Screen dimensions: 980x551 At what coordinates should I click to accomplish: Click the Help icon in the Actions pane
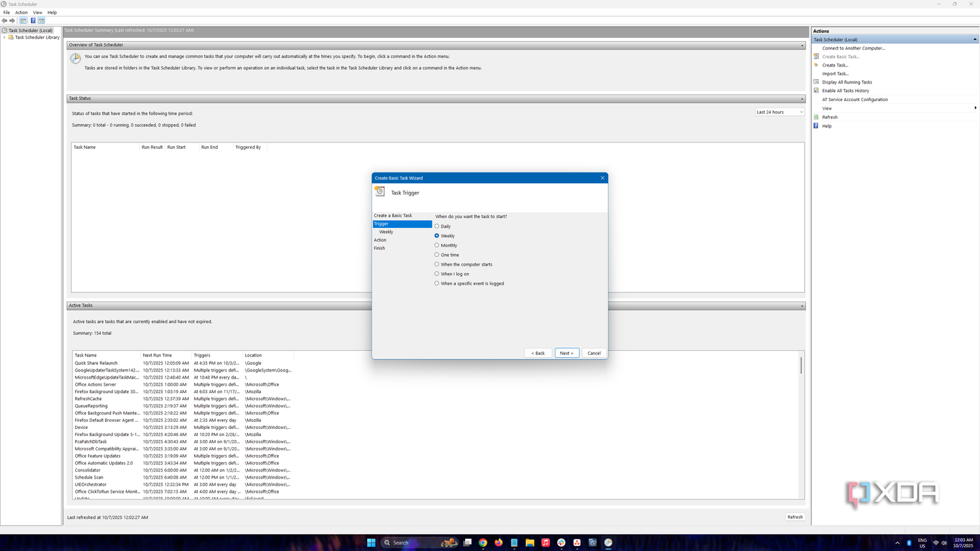coord(816,126)
